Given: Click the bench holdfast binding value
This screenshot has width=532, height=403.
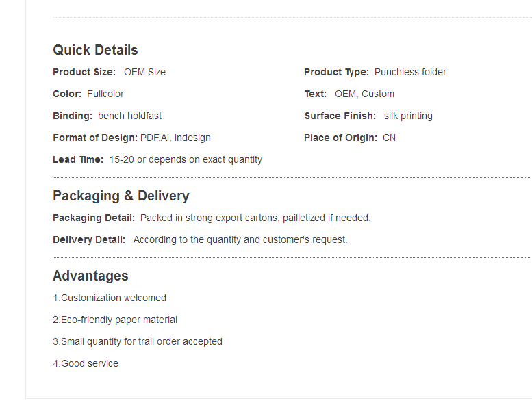Looking at the screenshot, I should (x=129, y=116).
